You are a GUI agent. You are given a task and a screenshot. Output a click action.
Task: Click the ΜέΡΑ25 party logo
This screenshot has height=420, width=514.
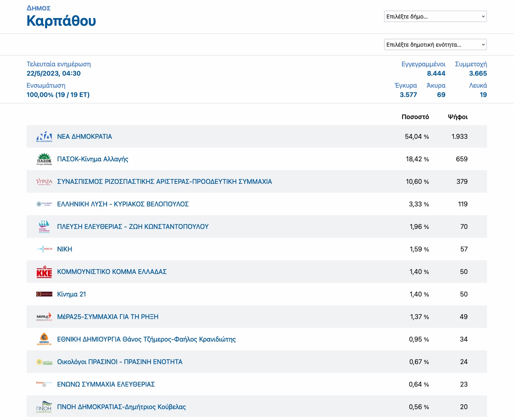44,317
